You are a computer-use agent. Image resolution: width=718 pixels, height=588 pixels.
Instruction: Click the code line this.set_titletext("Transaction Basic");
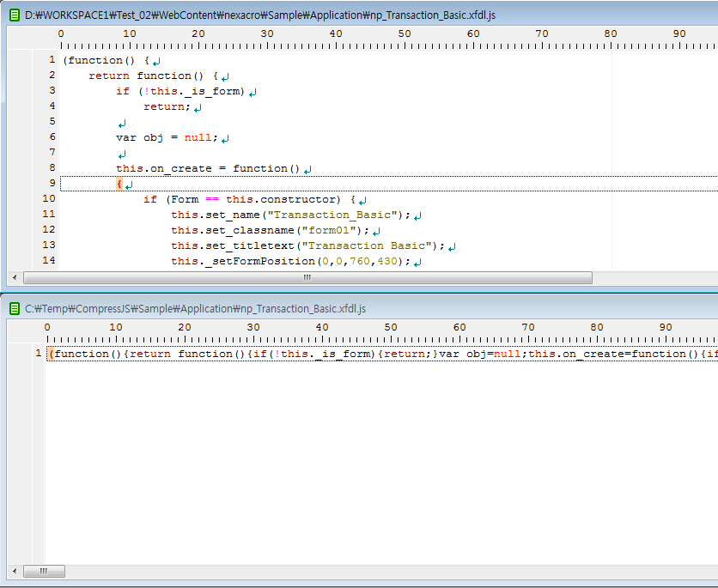[x=307, y=246]
